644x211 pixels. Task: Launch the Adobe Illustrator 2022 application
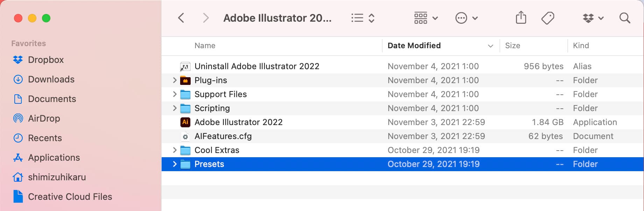(239, 122)
